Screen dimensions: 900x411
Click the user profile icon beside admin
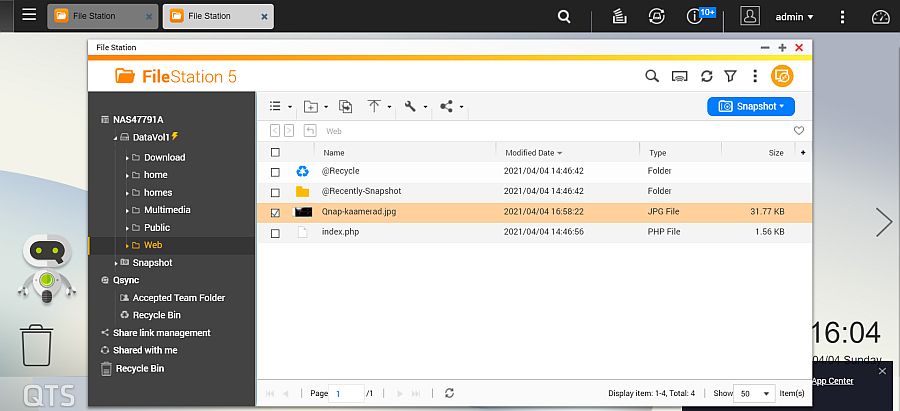click(x=750, y=16)
